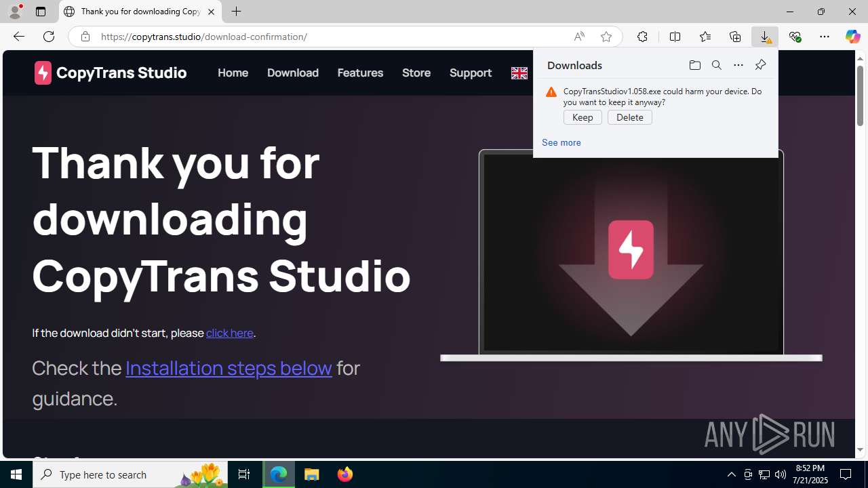Click the CopyTrans Studio logo
The height and width of the screenshot is (488, 868).
(111, 73)
